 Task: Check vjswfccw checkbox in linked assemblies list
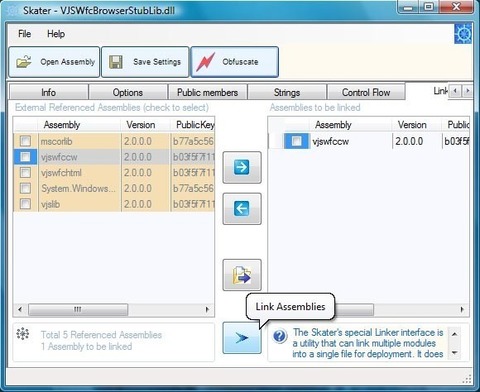(296, 141)
